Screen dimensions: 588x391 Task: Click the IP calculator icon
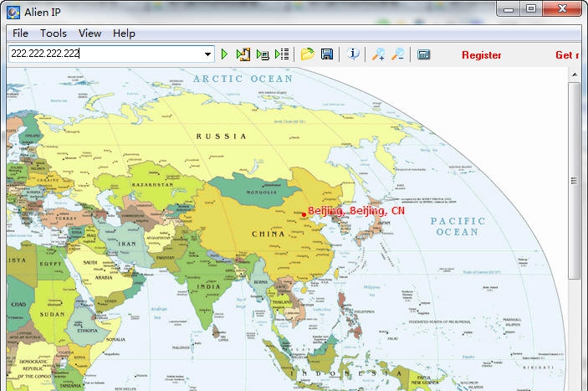click(x=424, y=54)
